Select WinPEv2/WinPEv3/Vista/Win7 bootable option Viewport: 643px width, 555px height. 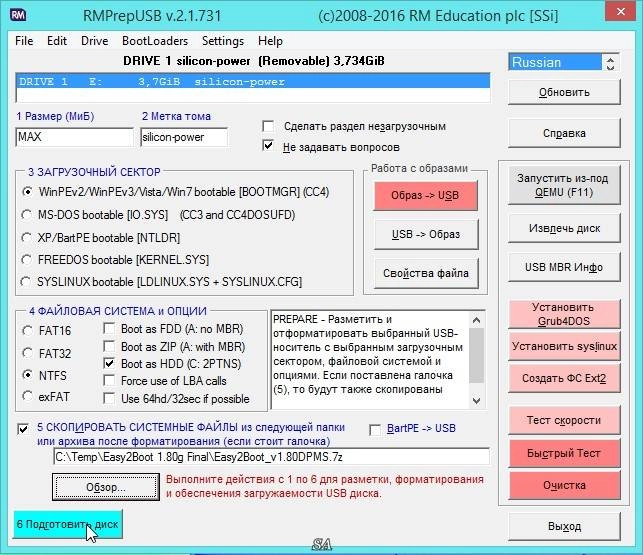click(27, 192)
